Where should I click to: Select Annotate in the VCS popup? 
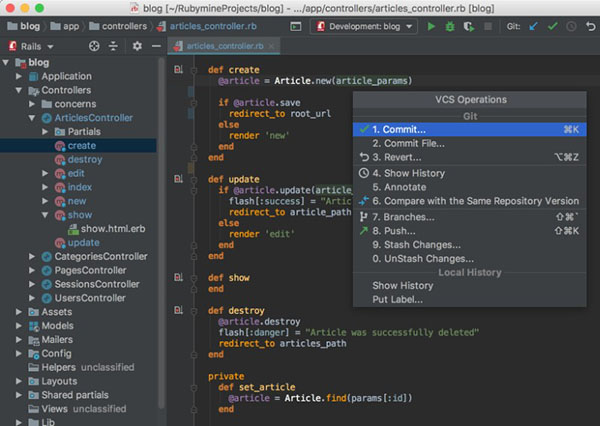tap(470, 187)
